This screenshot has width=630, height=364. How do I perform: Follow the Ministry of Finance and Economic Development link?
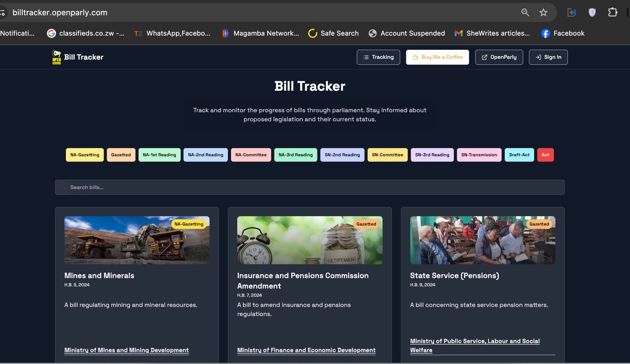coord(306,350)
